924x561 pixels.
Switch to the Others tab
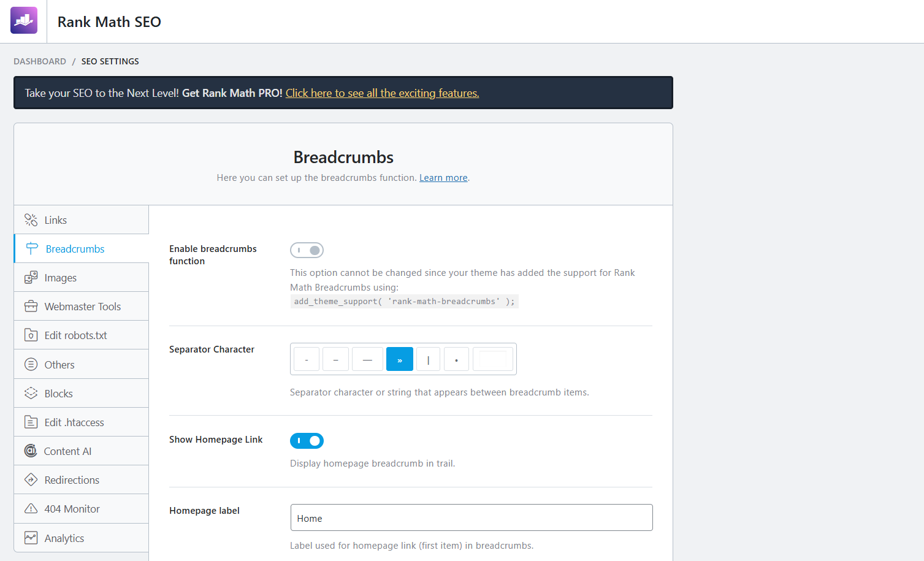click(81, 364)
